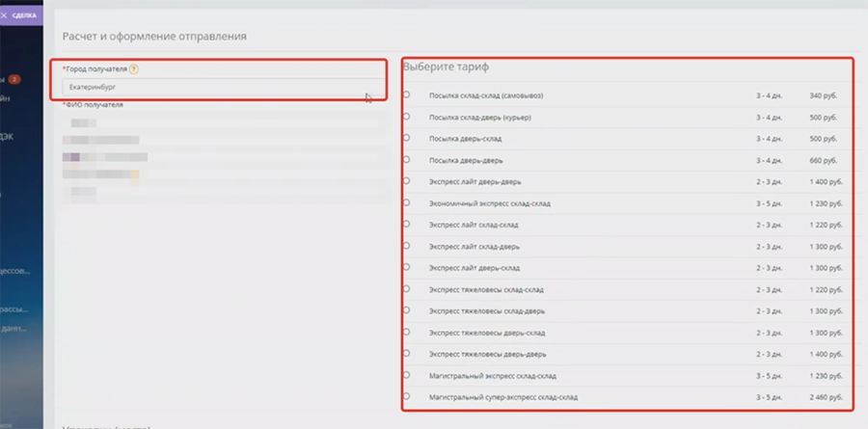Select Магистральный супер-экспресс склад-склад tariff
868x429 pixels.
tap(406, 396)
